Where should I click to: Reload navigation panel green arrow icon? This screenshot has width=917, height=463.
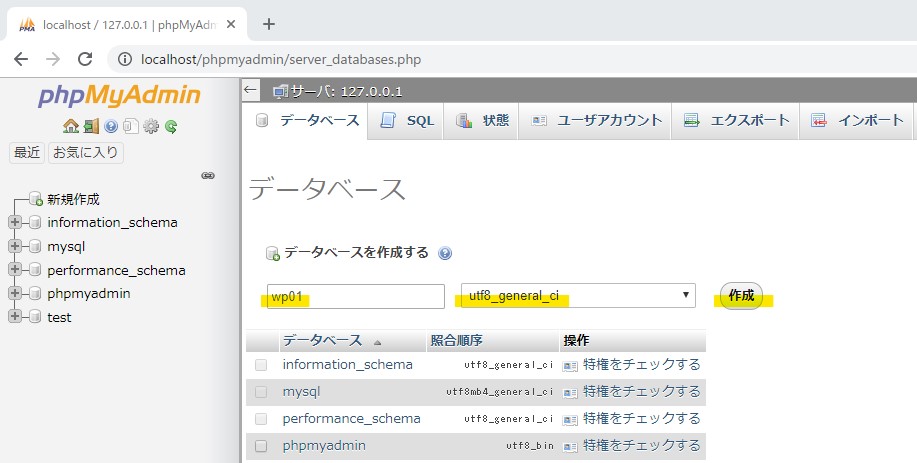(171, 126)
